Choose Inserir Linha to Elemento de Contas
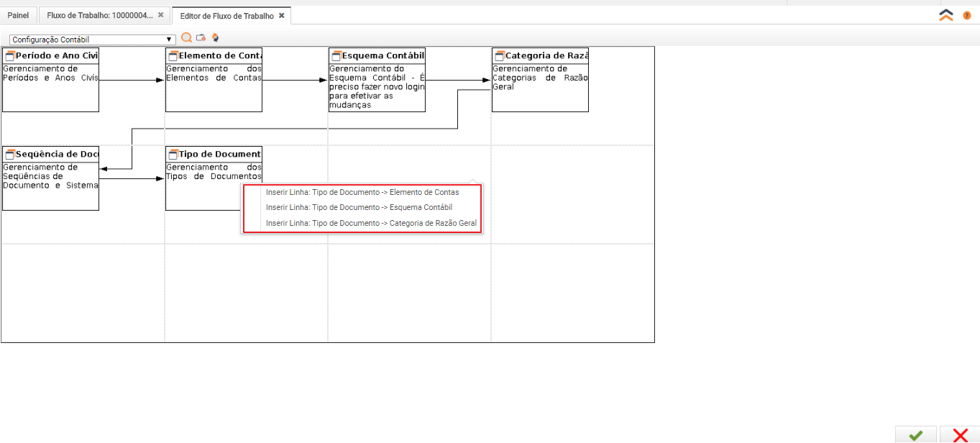This screenshot has height=443, width=980. point(362,192)
